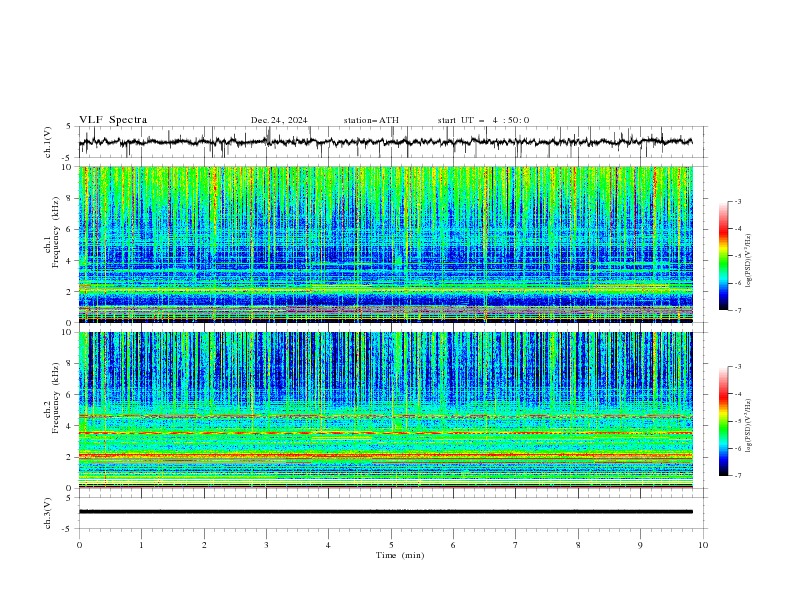Click the ch.1 frequency tick label "4"
This screenshot has width=792, height=612.
point(70,261)
